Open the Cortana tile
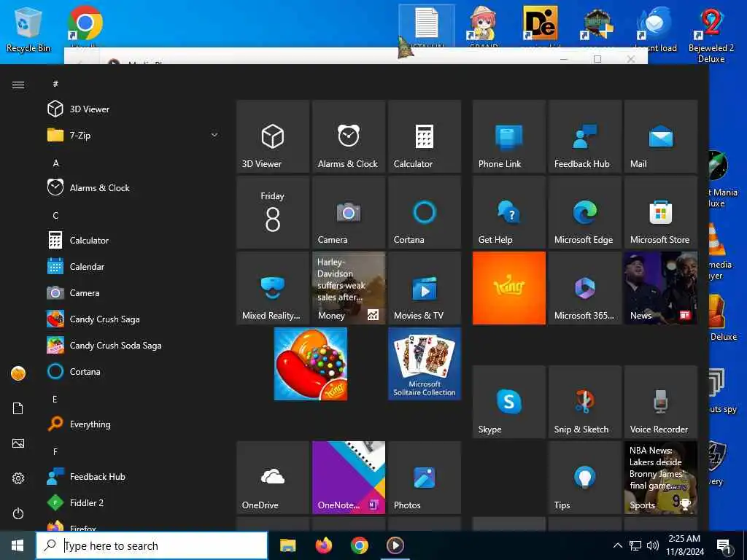 tap(425, 212)
